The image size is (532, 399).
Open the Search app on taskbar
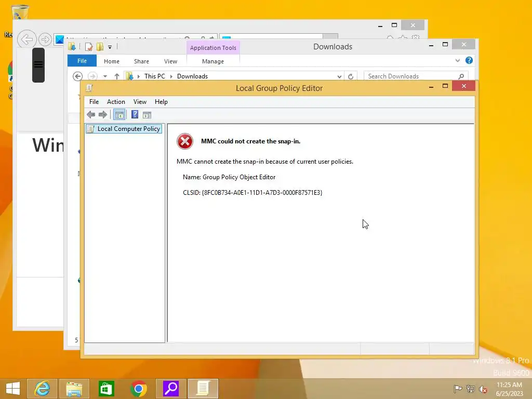click(x=170, y=389)
